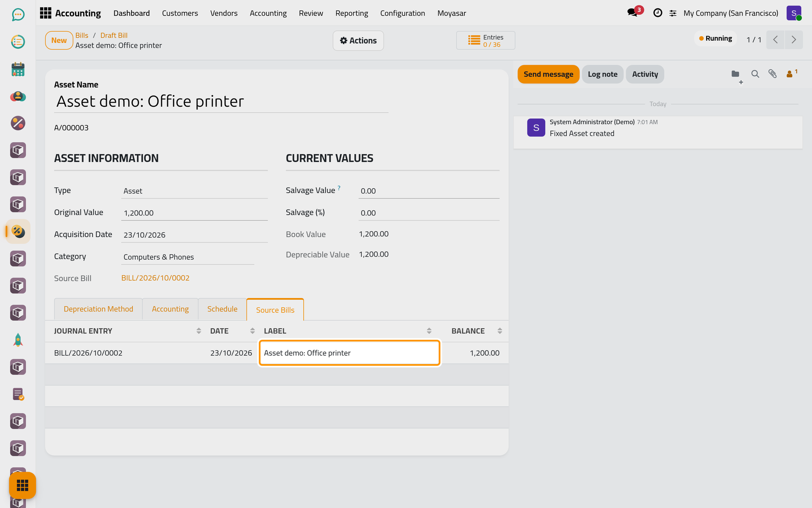Open Entries 0 / 36 stat button

486,41
